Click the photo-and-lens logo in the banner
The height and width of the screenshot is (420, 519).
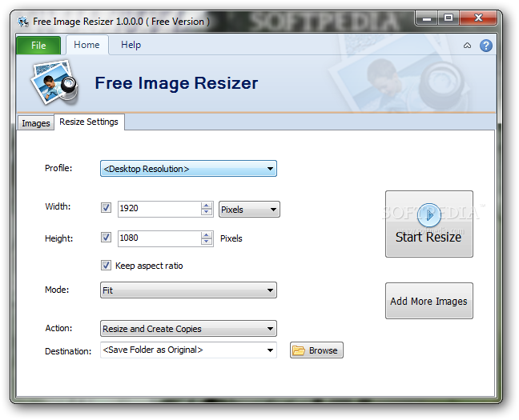54,82
